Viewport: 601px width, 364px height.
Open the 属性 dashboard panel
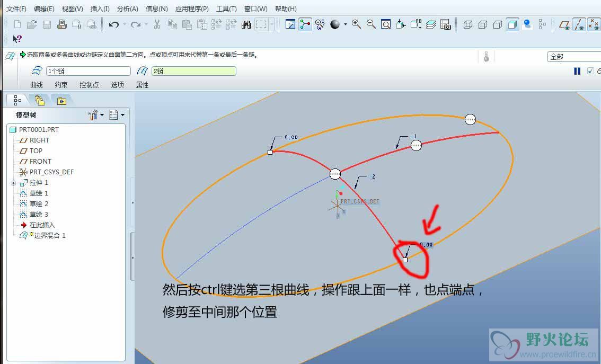tap(142, 85)
